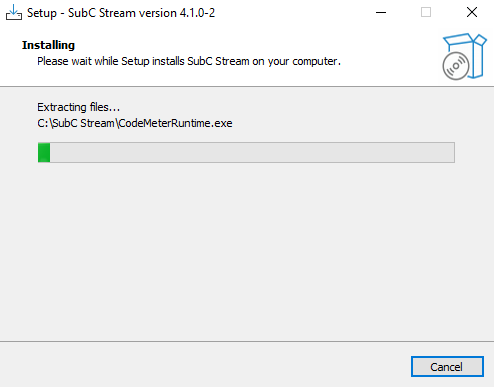This screenshot has width=494, height=387.
Task: Click the empty gray portion of progress bar
Action: [252, 152]
